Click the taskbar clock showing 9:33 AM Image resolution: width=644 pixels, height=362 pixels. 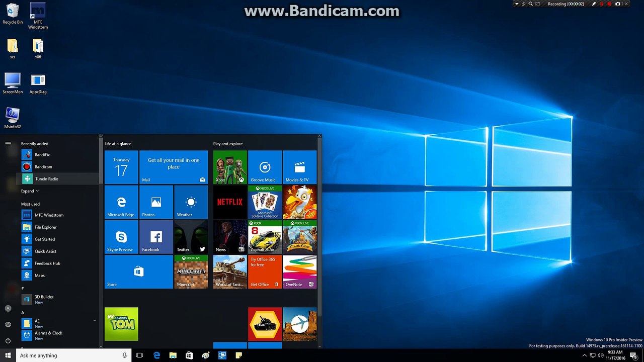point(615,355)
